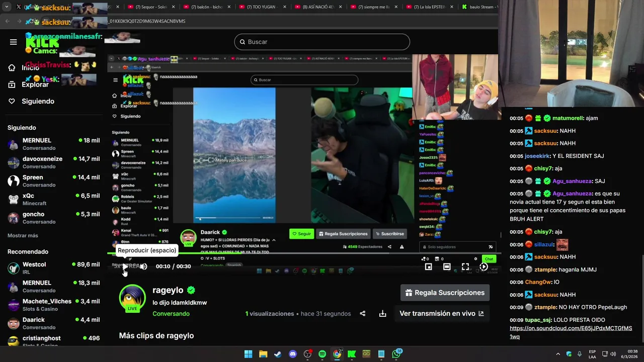Viewport: 644px width, 362px height.
Task: Open goncho channel in sidebar
Action: pyautogui.click(x=53, y=218)
